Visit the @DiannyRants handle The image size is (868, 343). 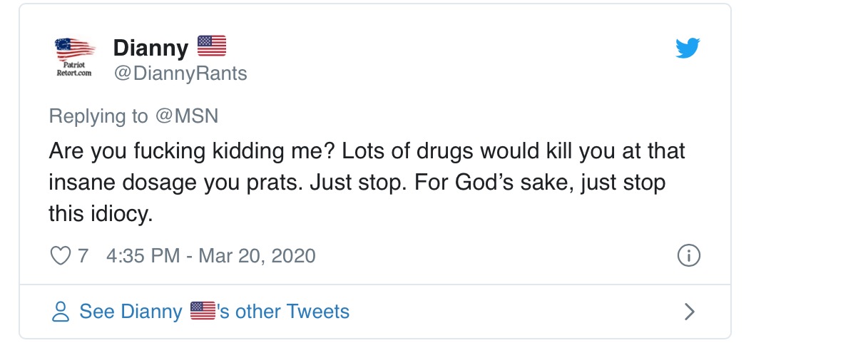pos(180,73)
